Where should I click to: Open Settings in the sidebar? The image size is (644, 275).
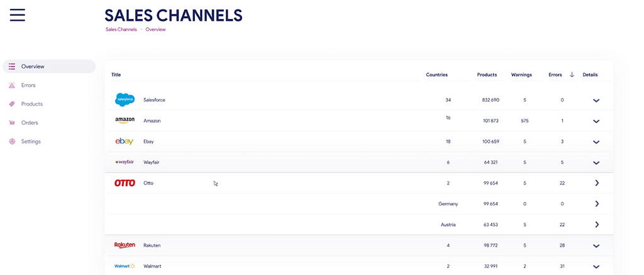point(31,142)
